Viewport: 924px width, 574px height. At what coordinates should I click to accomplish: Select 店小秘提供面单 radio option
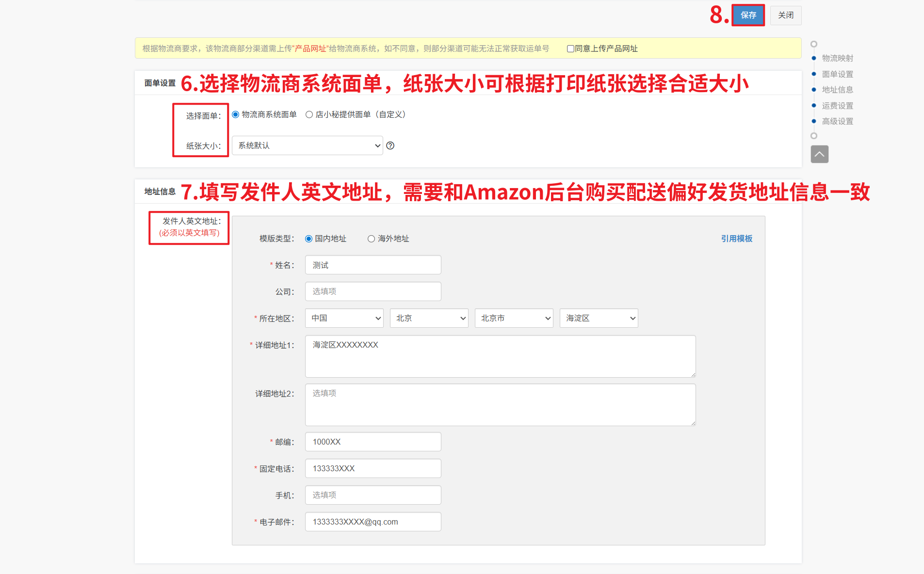pos(309,115)
